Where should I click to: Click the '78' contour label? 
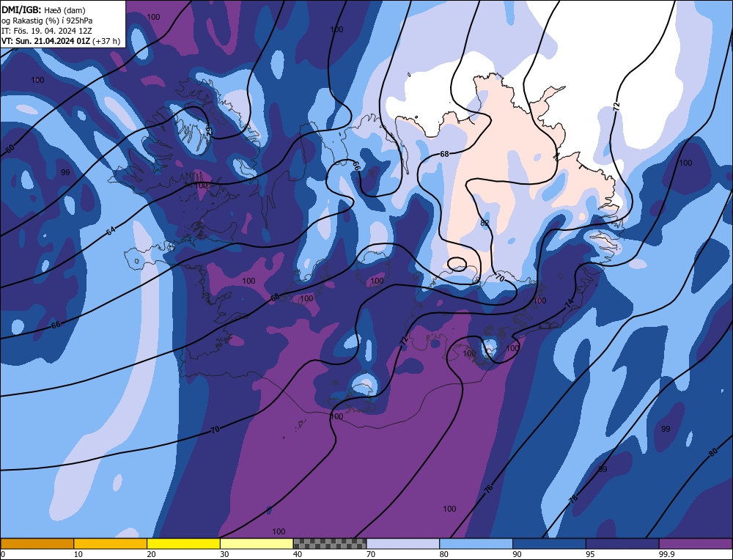(573, 498)
